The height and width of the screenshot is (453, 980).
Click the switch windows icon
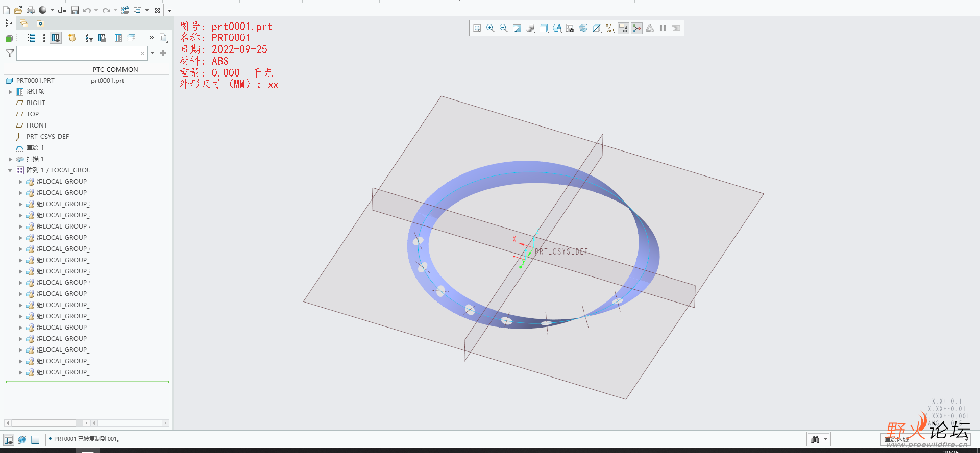[x=137, y=10]
